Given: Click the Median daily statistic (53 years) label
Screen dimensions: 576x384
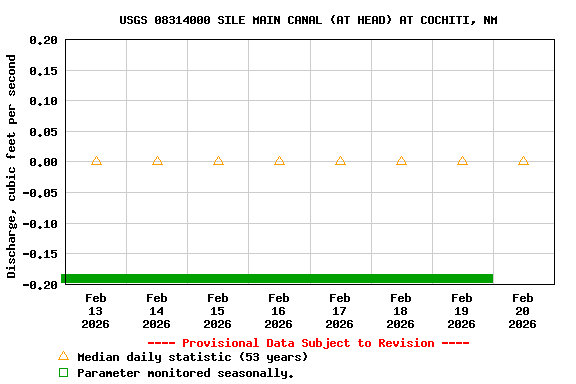Looking at the screenshot, I should coord(192,357).
